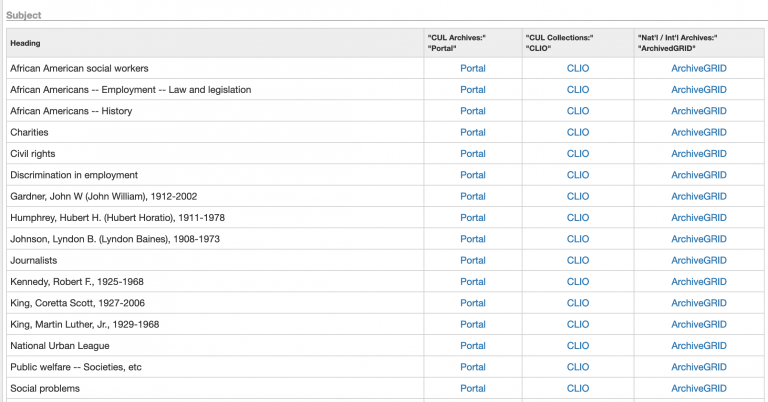Open CLIO link for Kennedy, Robert F.
The image size is (768, 402).
pyautogui.click(x=578, y=282)
